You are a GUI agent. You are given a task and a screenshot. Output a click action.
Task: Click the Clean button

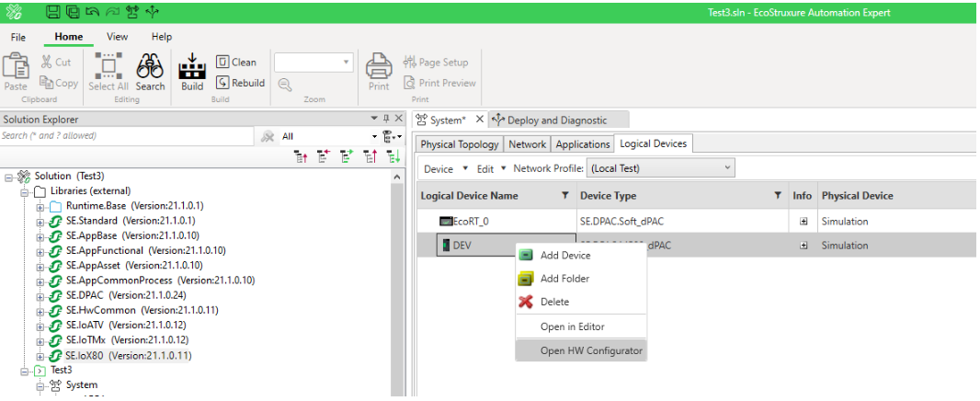click(236, 62)
